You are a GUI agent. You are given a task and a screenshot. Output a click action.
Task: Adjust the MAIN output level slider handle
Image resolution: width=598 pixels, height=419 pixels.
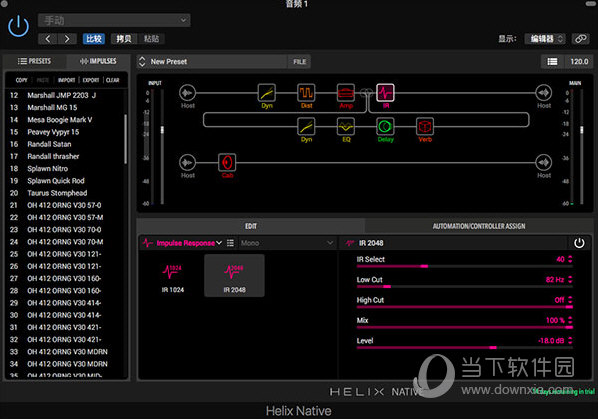[581, 130]
